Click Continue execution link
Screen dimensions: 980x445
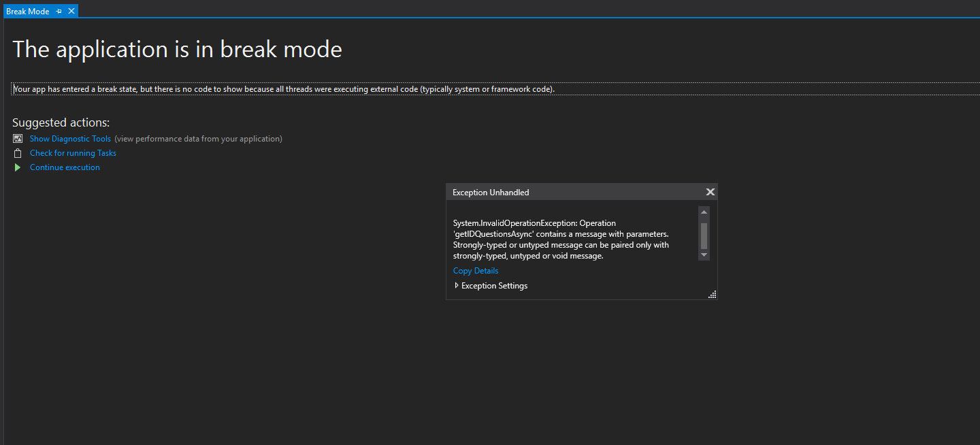tap(65, 167)
